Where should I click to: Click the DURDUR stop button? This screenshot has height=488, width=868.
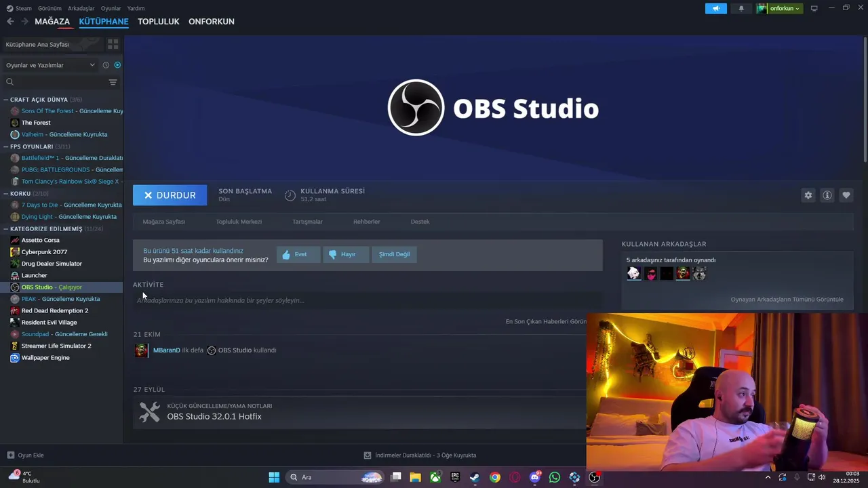coord(170,195)
